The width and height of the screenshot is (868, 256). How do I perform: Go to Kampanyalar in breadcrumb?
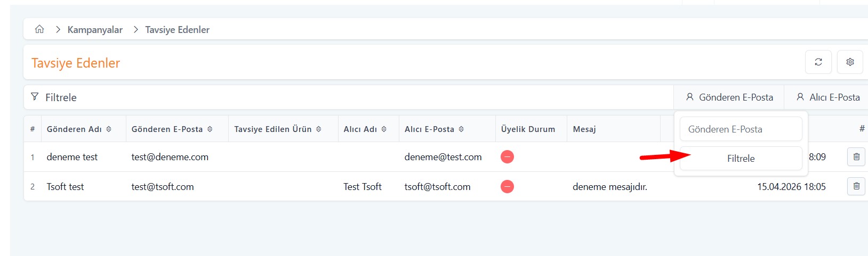pos(95,30)
